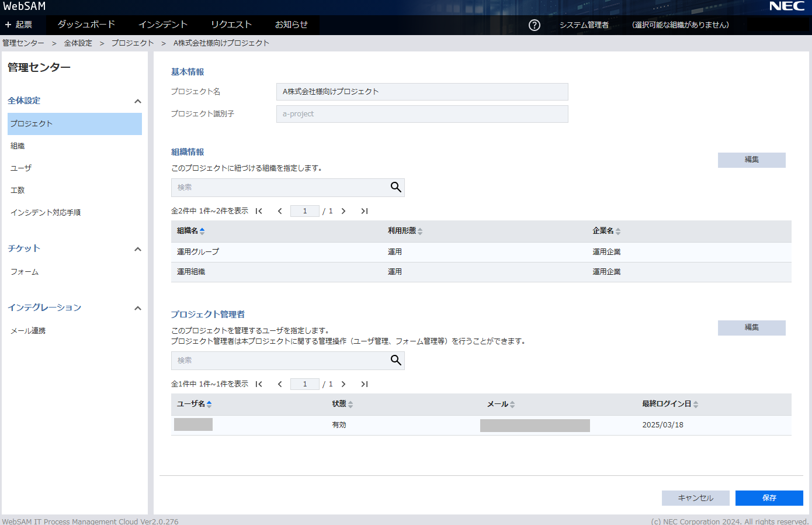
Task: Select メール連携 in the sidebar
Action: pos(28,331)
